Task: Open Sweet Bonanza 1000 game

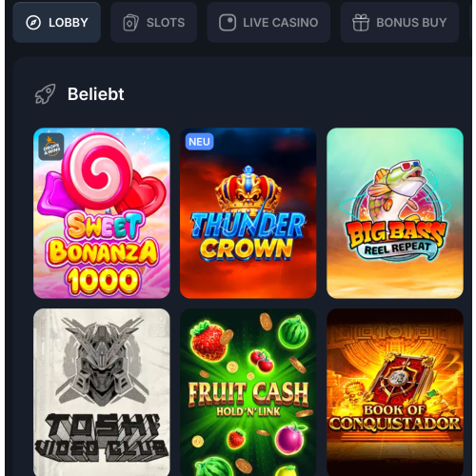Action: pos(102,213)
